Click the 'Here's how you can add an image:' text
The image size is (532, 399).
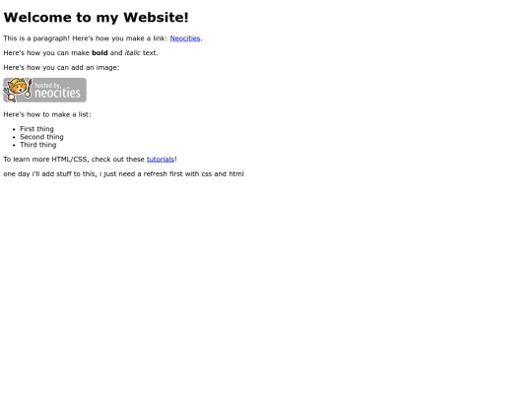[x=61, y=68]
